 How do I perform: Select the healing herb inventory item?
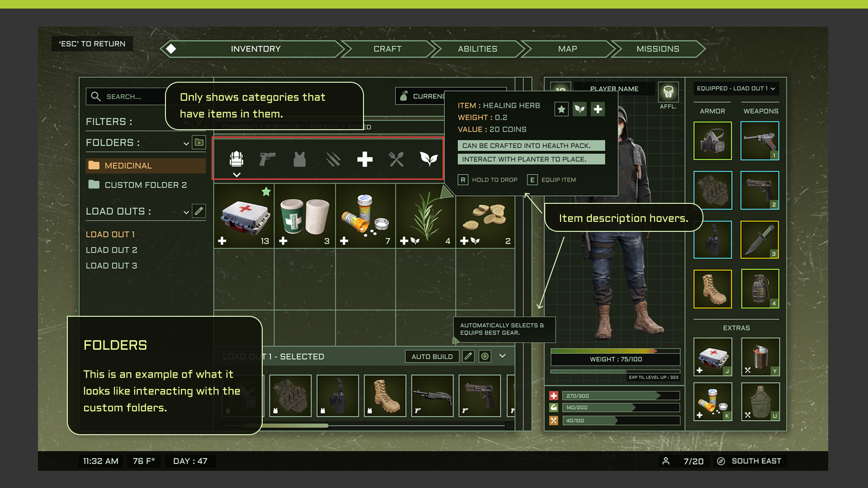[426, 216]
